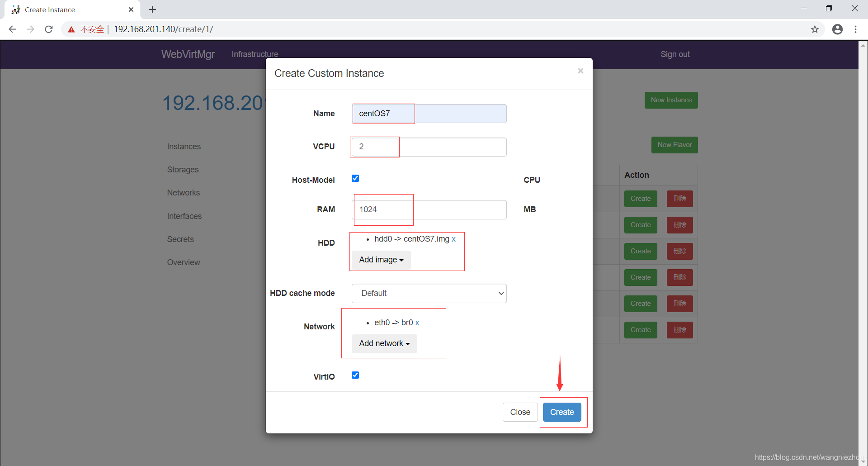868x466 pixels.
Task: Open Secrets in the sidebar
Action: tap(180, 239)
